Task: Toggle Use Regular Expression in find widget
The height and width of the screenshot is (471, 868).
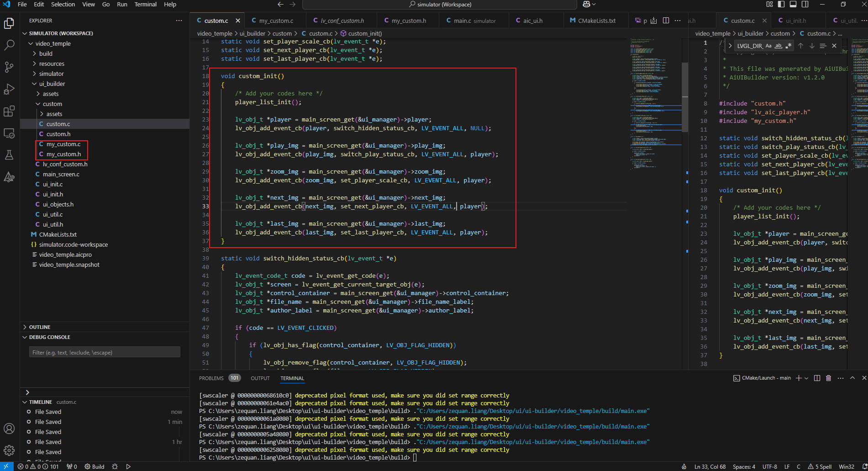Action: (x=789, y=46)
